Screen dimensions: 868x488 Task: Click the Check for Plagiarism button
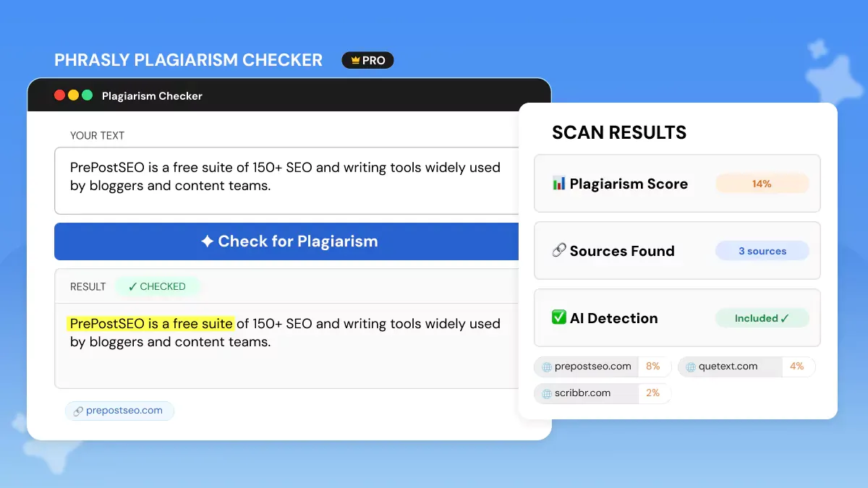tap(286, 241)
